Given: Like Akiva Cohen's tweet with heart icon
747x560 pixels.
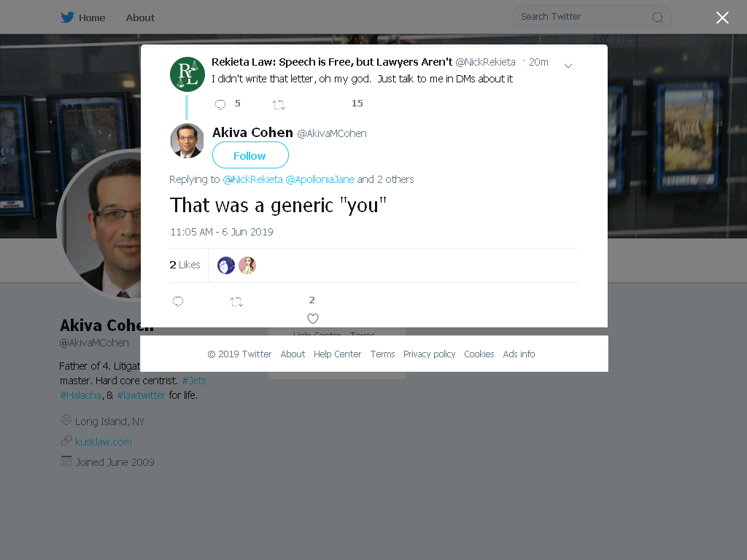Looking at the screenshot, I should pos(312,318).
